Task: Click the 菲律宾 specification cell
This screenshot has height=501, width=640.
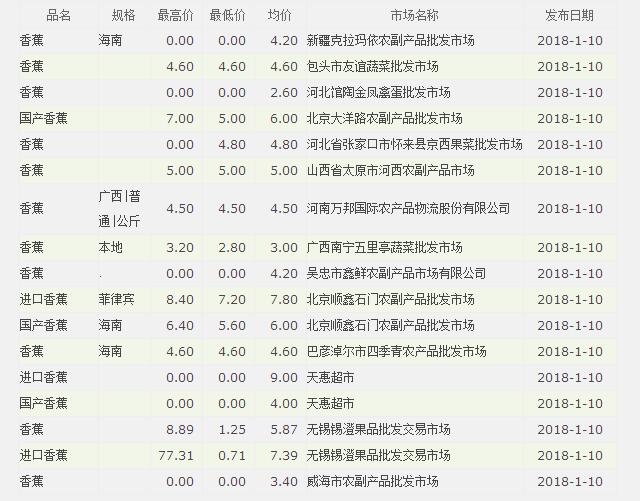Action: [116, 299]
